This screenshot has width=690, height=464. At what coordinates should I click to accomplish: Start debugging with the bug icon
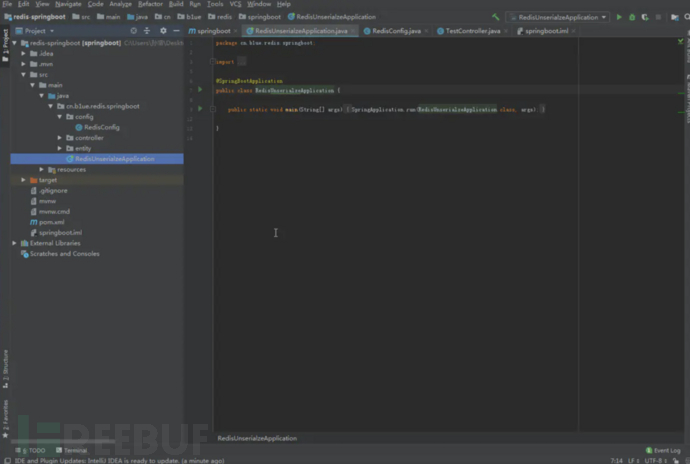[631, 17]
